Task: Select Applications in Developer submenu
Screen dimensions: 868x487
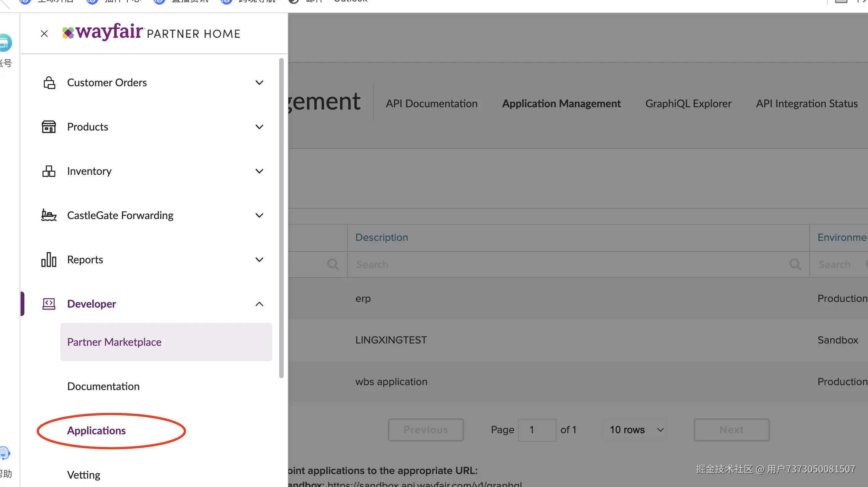Action: (96, 431)
